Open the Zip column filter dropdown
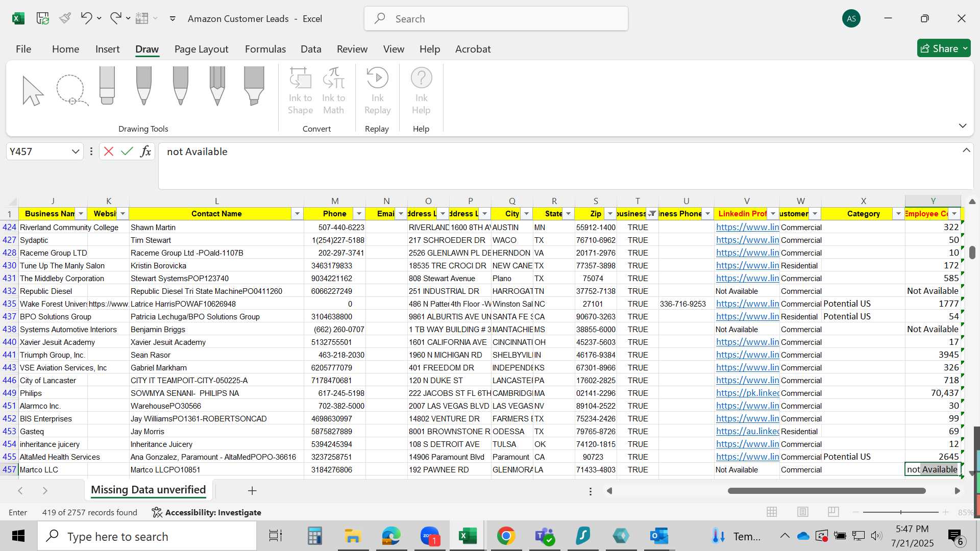This screenshot has width=980, height=551. click(610, 214)
